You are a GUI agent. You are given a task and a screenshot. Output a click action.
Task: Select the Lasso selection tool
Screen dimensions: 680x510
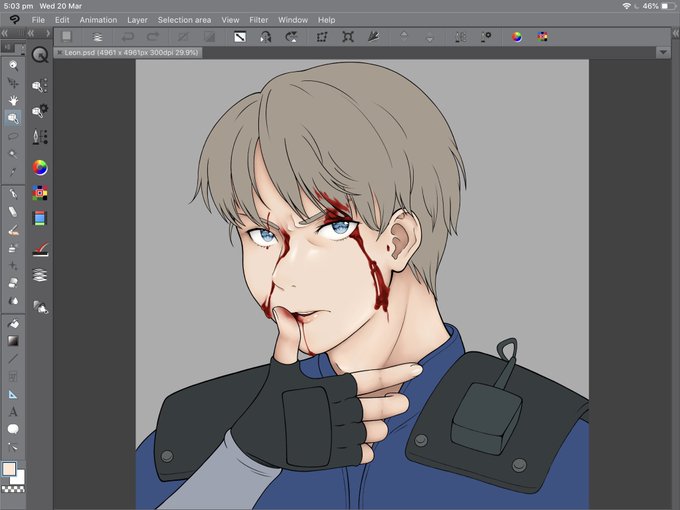[13, 136]
